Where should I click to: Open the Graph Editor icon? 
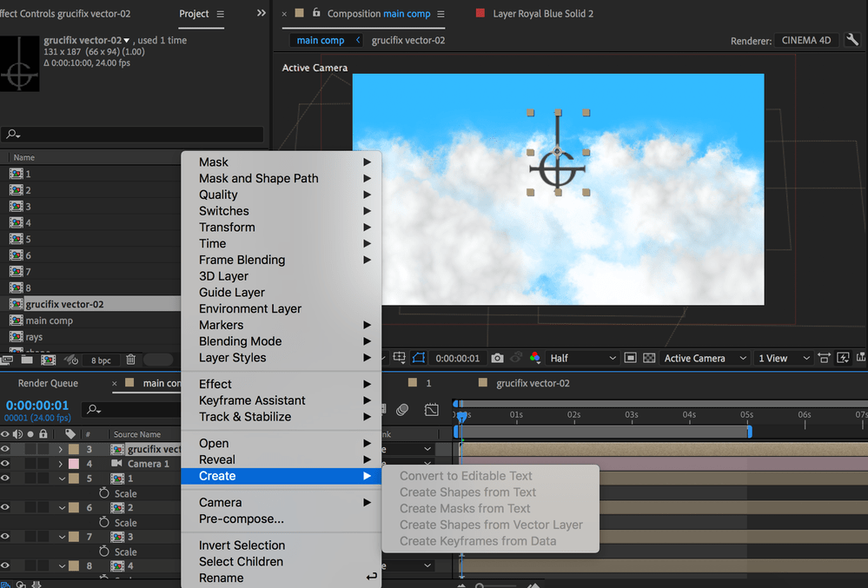coord(431,409)
